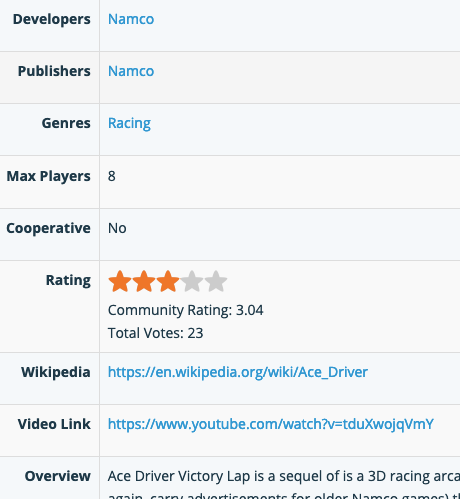The image size is (460, 499).
Task: Click the Max Players value 8
Action: 112,176
